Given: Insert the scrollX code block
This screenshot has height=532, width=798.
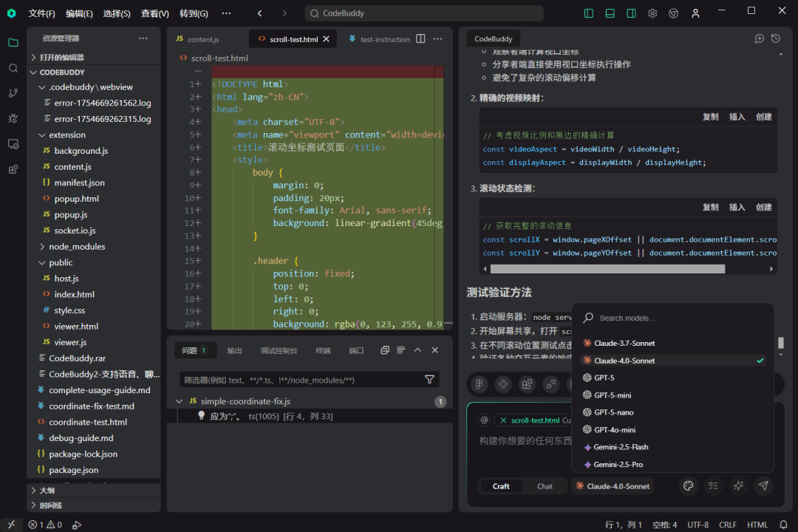Looking at the screenshot, I should click(x=737, y=207).
